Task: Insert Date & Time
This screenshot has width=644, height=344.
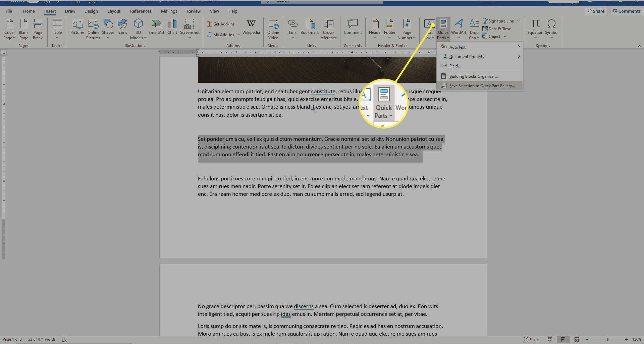Action: tap(497, 28)
